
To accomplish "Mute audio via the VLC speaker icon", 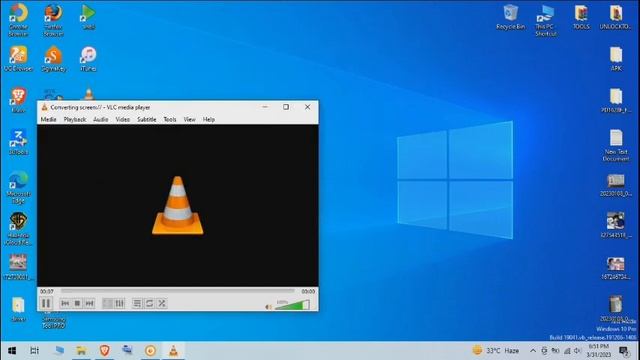I will click(x=268, y=307).
